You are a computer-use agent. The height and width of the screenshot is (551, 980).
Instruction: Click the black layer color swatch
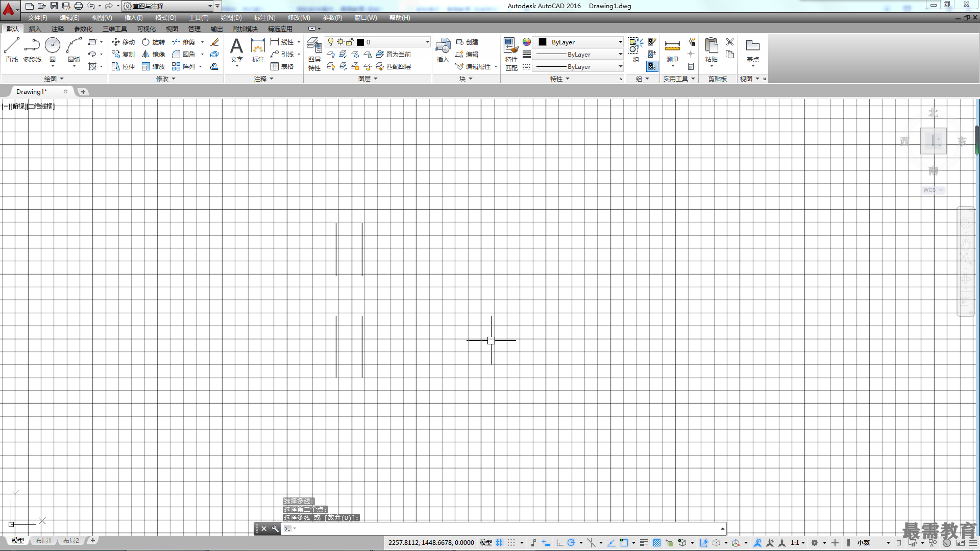pyautogui.click(x=360, y=42)
